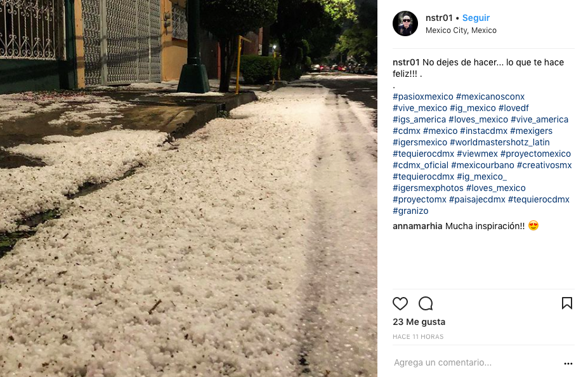Open more options three-dot menu
Viewport: 588px width, 377px height.
pyautogui.click(x=568, y=363)
